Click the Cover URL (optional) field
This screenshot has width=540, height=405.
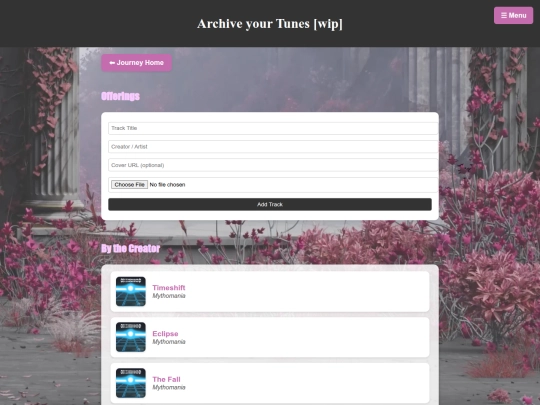[x=273, y=165]
